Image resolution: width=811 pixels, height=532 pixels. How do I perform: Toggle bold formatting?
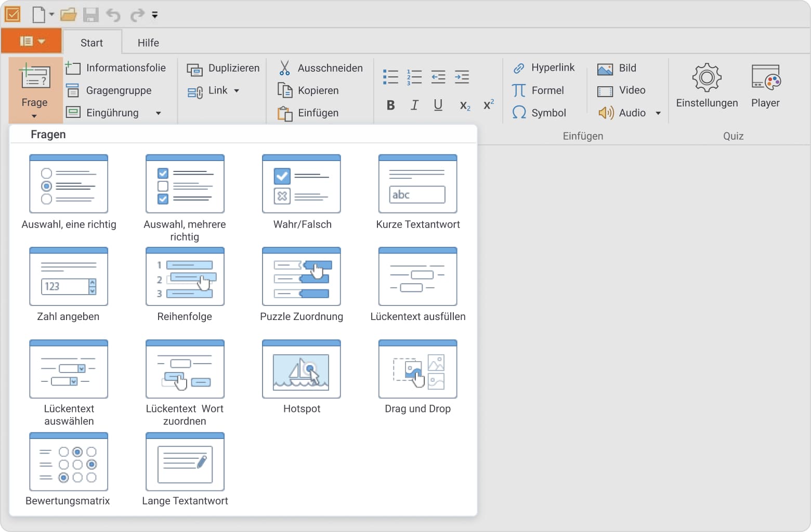[x=390, y=105]
